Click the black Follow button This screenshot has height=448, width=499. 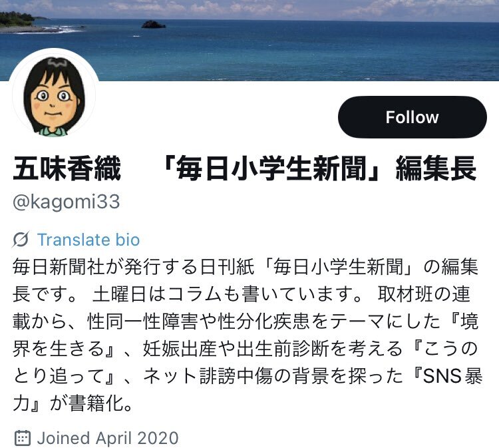click(x=412, y=117)
